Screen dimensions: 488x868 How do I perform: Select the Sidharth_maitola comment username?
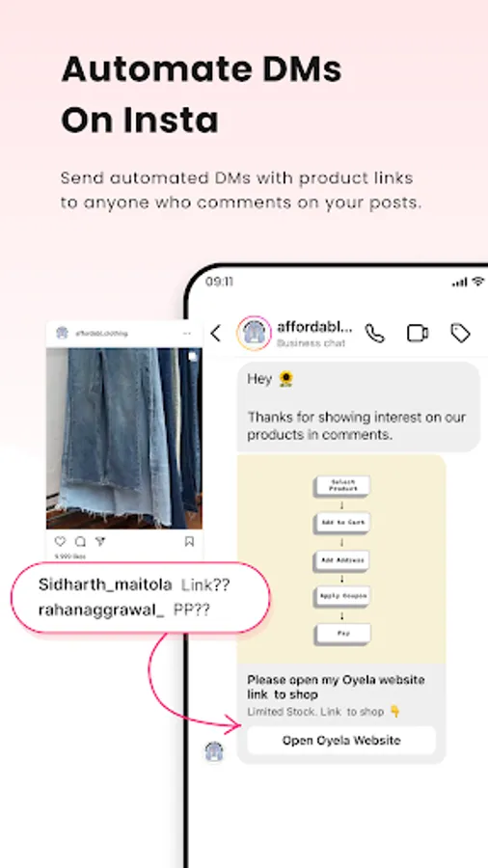click(105, 584)
